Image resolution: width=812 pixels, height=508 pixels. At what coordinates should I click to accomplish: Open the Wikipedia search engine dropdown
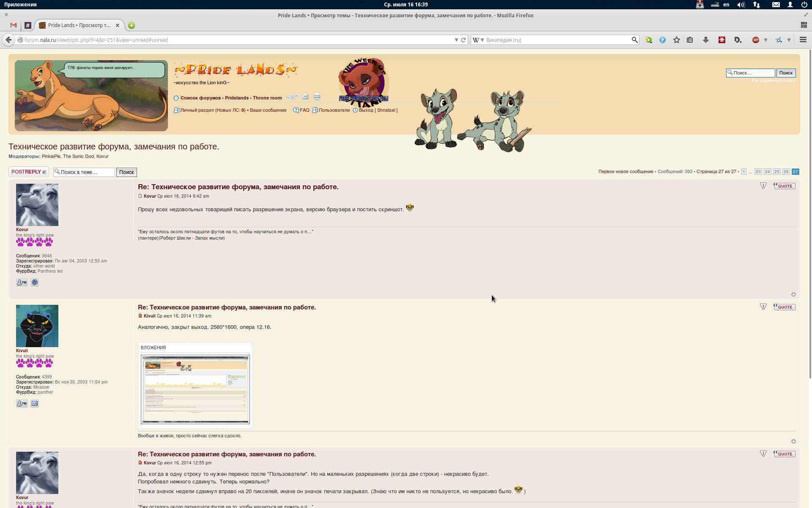pos(482,40)
